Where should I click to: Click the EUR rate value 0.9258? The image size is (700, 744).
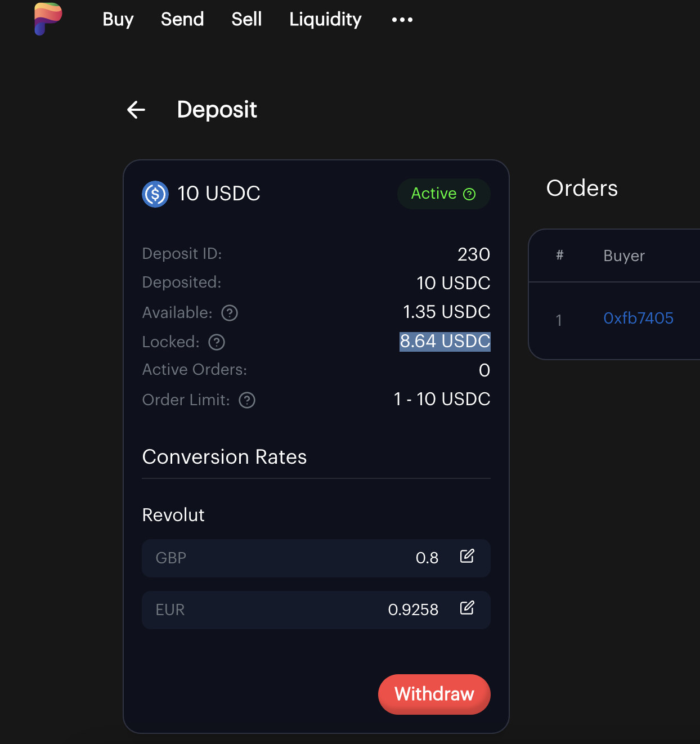pyautogui.click(x=413, y=610)
